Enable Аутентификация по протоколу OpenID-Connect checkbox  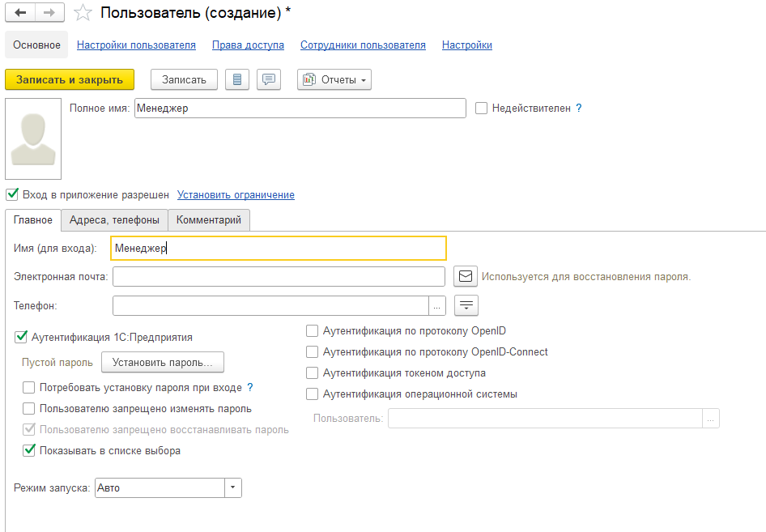tap(313, 351)
